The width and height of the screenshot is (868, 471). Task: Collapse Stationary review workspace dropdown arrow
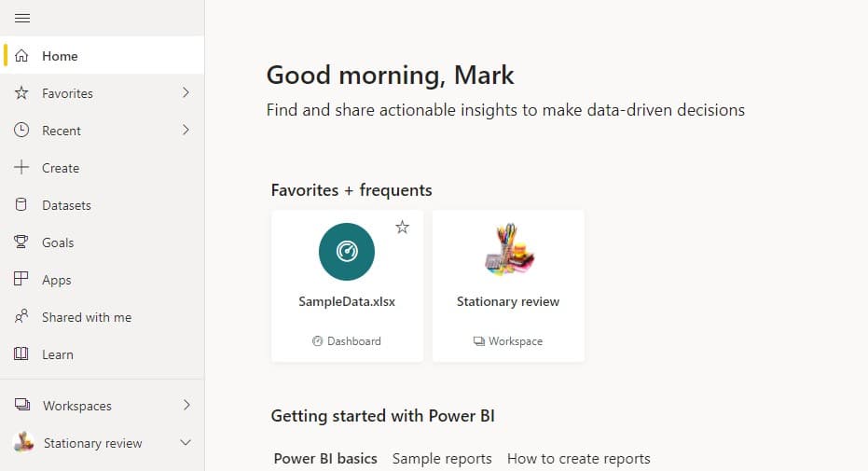[186, 443]
